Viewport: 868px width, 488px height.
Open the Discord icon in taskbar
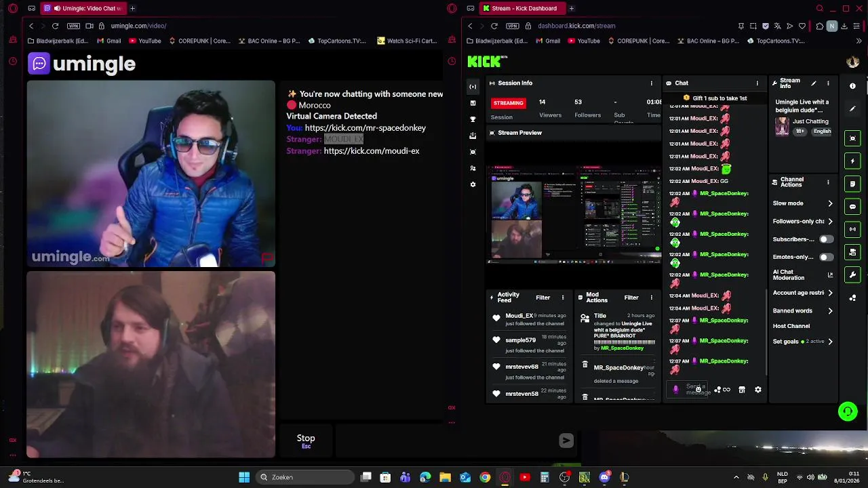point(604,477)
